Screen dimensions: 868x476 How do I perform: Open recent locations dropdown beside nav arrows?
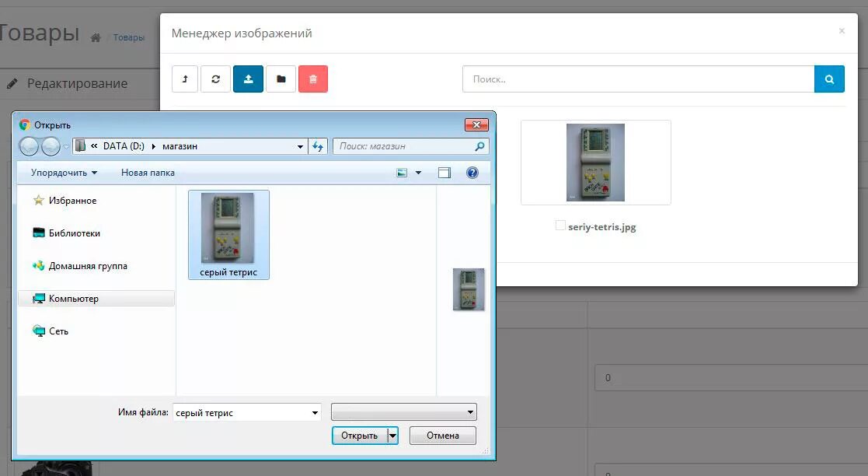click(x=66, y=147)
